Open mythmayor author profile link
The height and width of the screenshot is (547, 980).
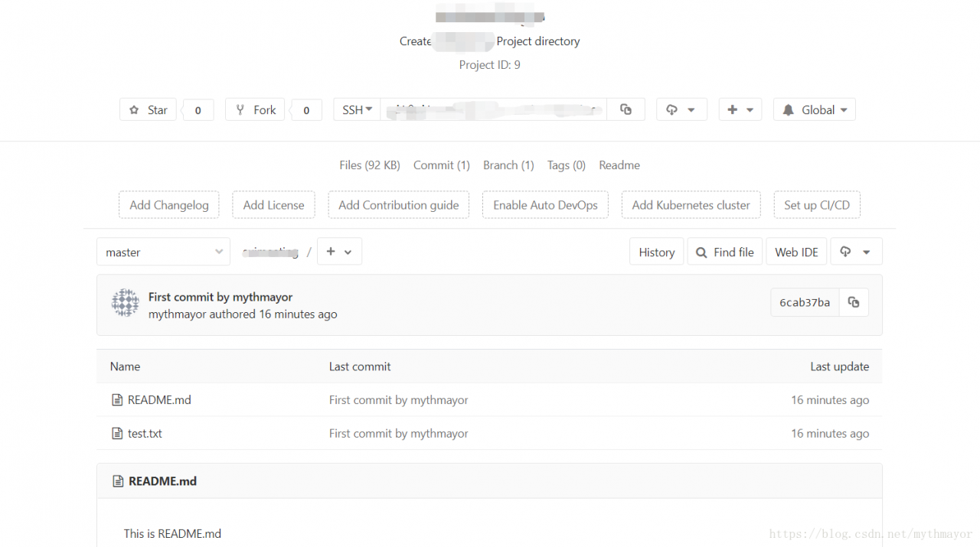coord(178,314)
